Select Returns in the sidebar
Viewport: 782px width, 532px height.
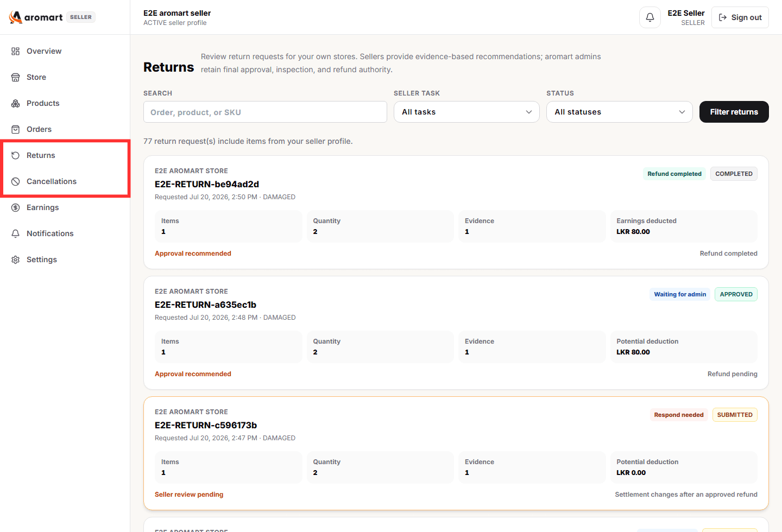[65, 155]
